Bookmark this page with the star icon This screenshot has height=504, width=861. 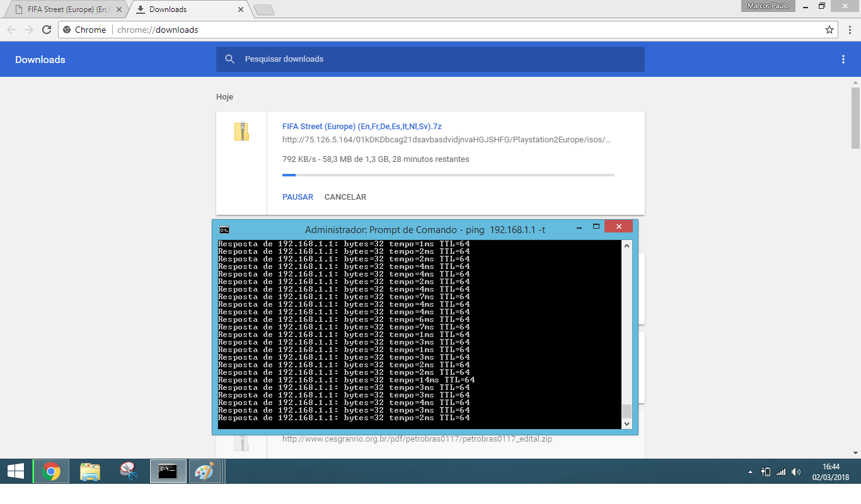[829, 30]
